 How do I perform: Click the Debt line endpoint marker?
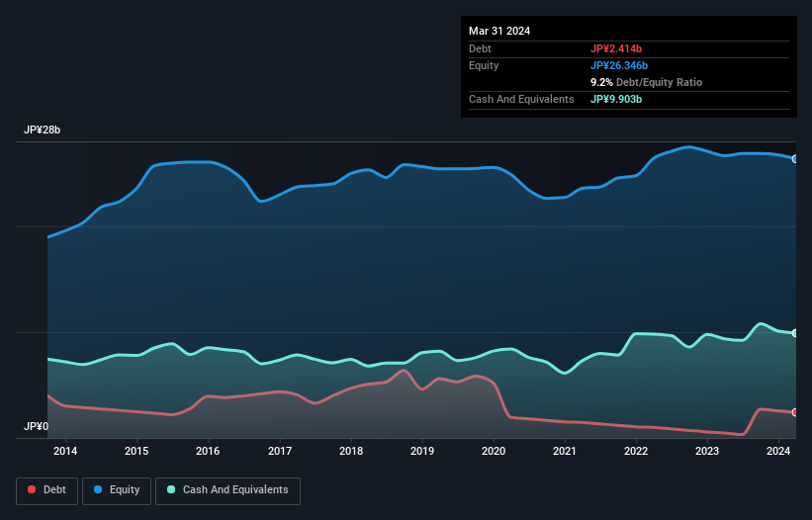click(795, 412)
